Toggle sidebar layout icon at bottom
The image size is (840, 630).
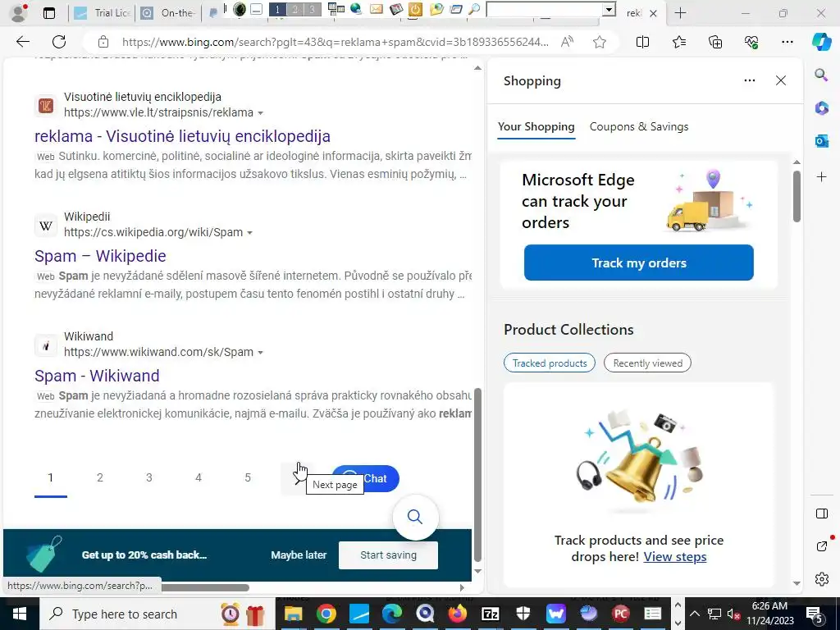click(x=821, y=514)
